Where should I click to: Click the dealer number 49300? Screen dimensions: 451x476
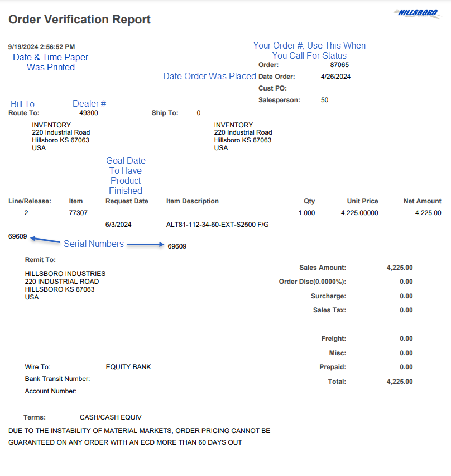[89, 113]
